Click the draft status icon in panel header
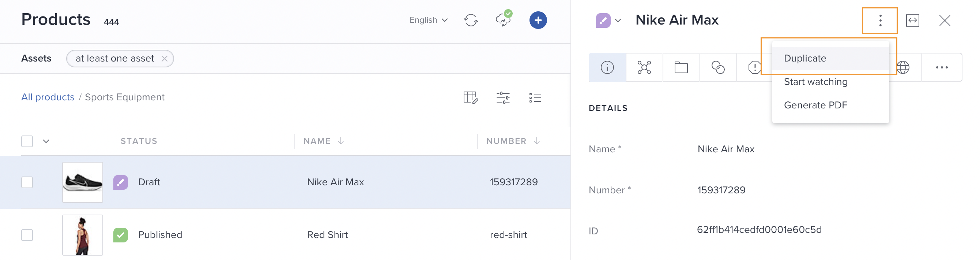The height and width of the screenshot is (260, 980). click(603, 21)
